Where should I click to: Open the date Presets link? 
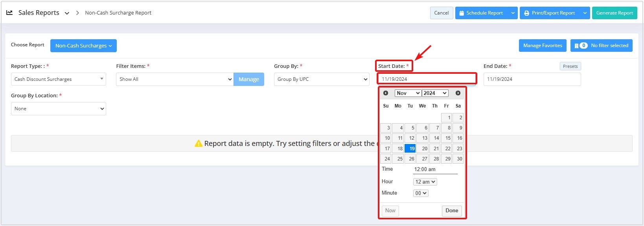570,66
